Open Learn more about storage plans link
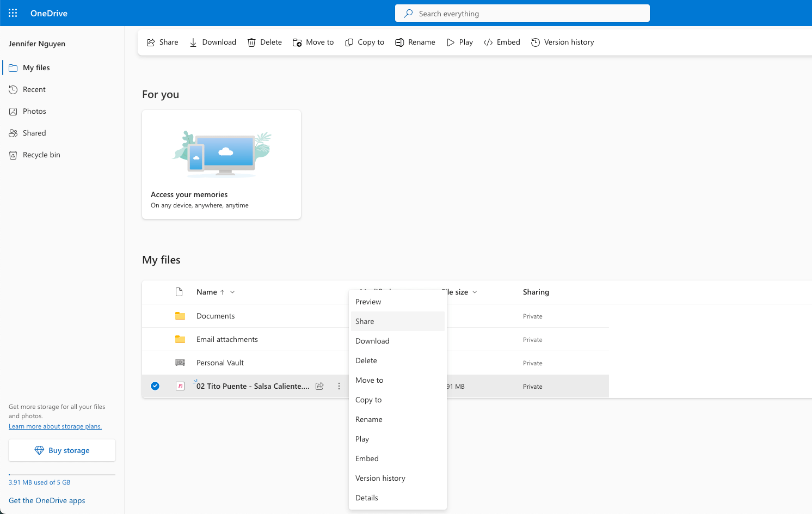Viewport: 812px width, 514px height. (55, 426)
